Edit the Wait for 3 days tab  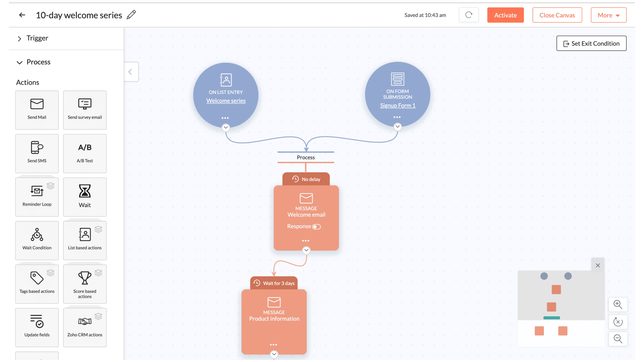274,283
